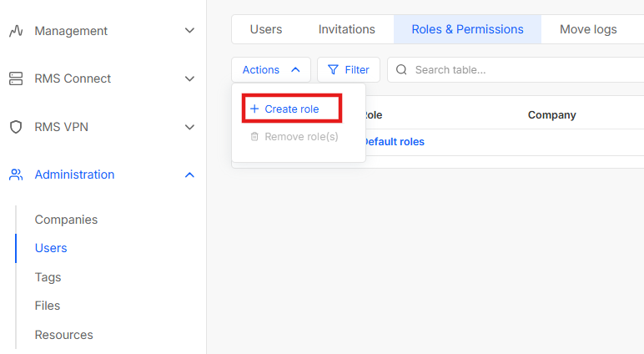Expand the Management section chevron
Screen dimensions: 644x354
pyautogui.click(x=189, y=31)
